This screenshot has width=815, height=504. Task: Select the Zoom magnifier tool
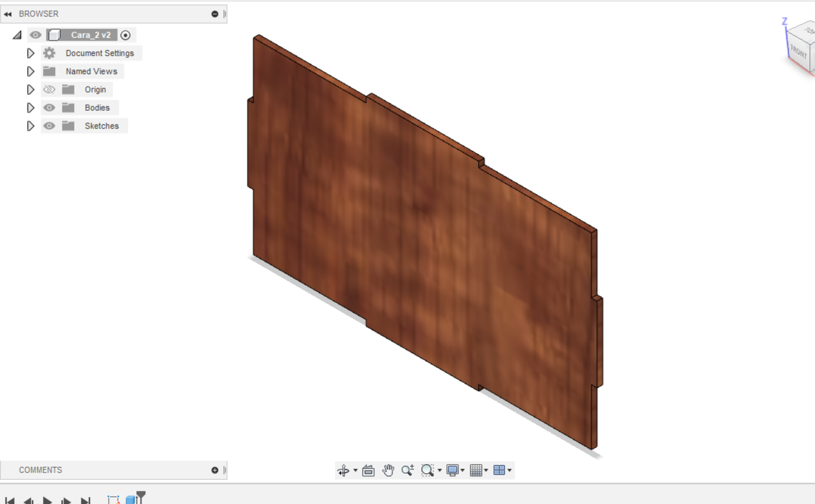(407, 470)
